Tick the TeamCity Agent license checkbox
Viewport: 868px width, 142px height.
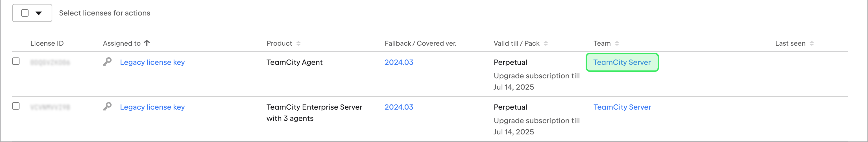16,61
